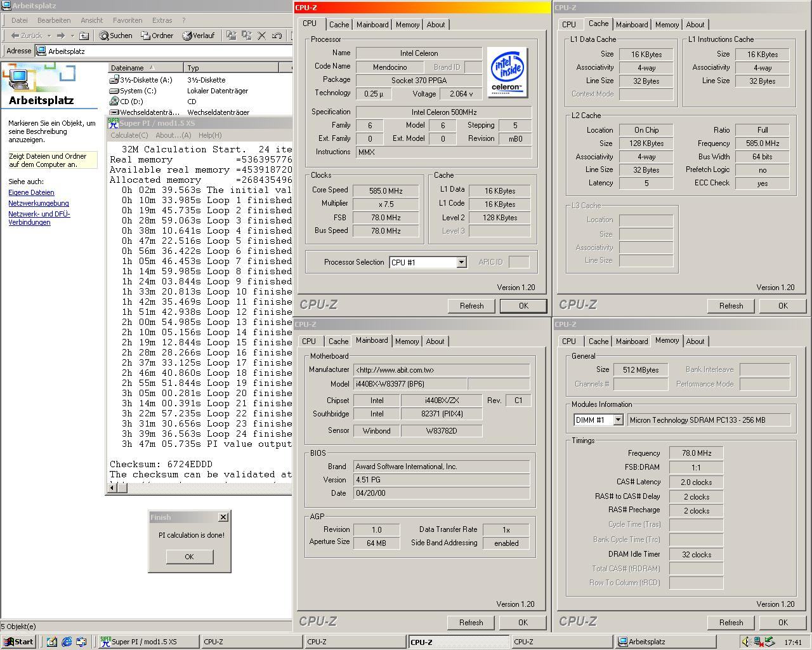The height and width of the screenshot is (650, 812).
Task: Click the Zurück back arrow in Explorer toolbar
Action: coord(26,36)
